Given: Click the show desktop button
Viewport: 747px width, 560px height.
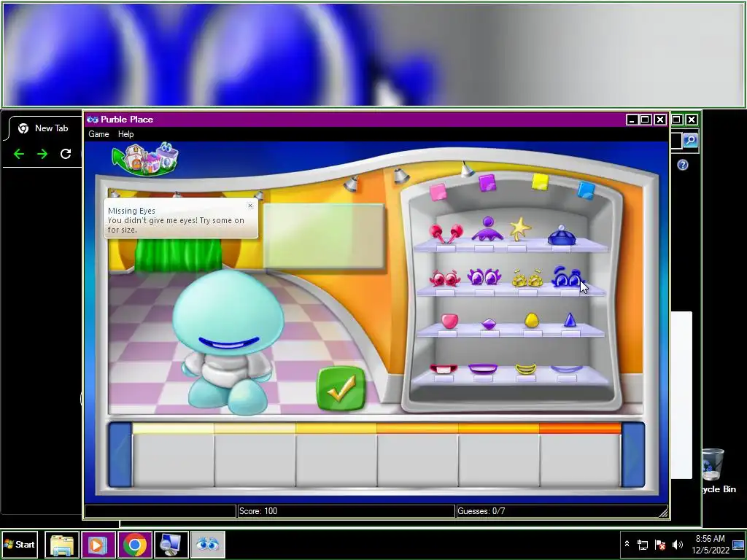Looking at the screenshot, I should (740, 545).
